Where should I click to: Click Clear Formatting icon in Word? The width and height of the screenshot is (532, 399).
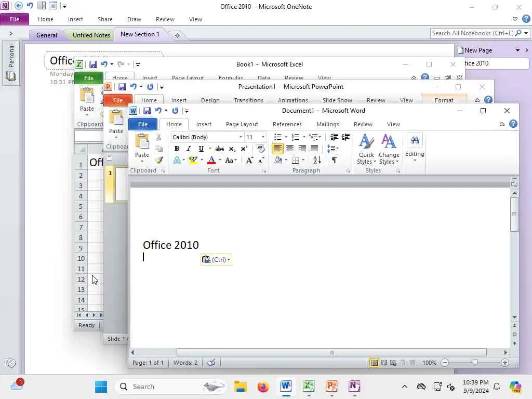pos(261,149)
